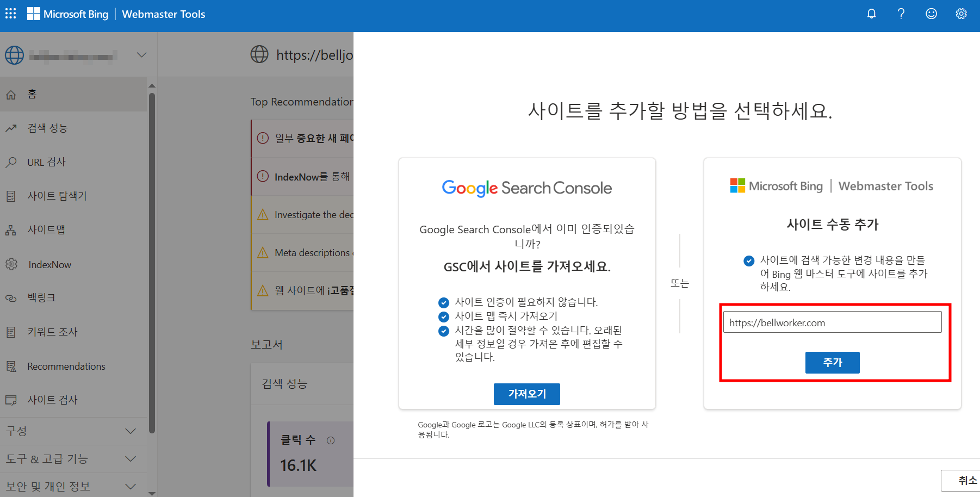
Task: Click 사이트 인증이 필요하지 않습니다 check icon
Action: tap(444, 302)
